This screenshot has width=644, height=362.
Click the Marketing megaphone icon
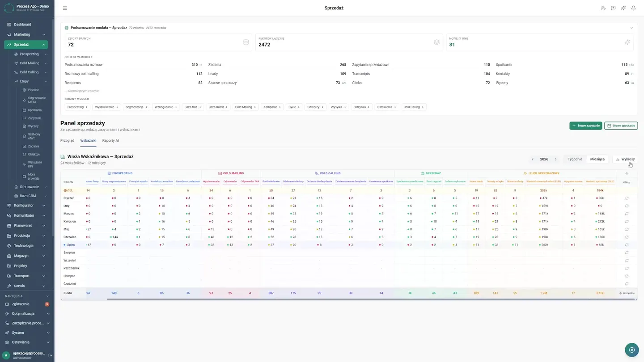[x=9, y=34]
